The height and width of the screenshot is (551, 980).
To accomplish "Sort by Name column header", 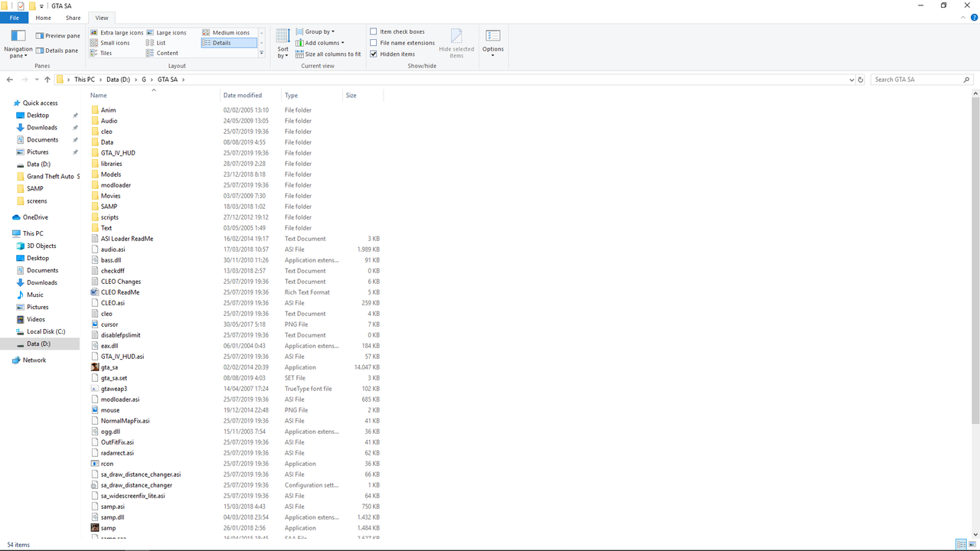I will click(153, 96).
